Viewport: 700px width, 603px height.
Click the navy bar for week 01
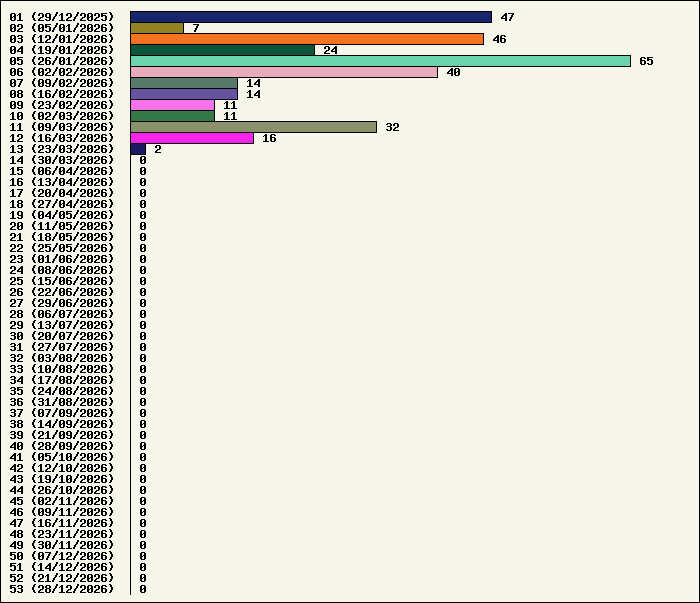coord(311,17)
